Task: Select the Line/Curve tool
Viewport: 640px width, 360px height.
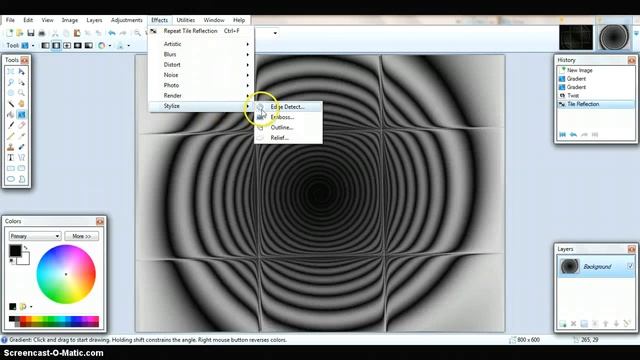Action: pyautogui.click(x=21, y=158)
